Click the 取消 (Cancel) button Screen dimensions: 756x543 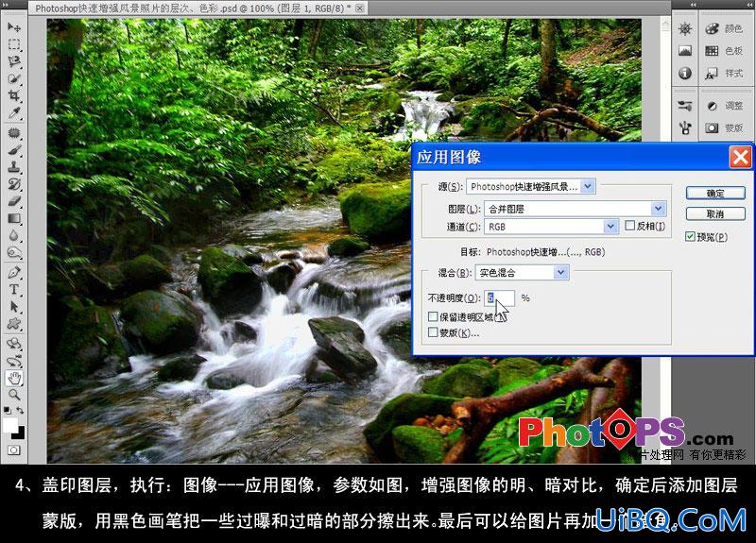715,214
